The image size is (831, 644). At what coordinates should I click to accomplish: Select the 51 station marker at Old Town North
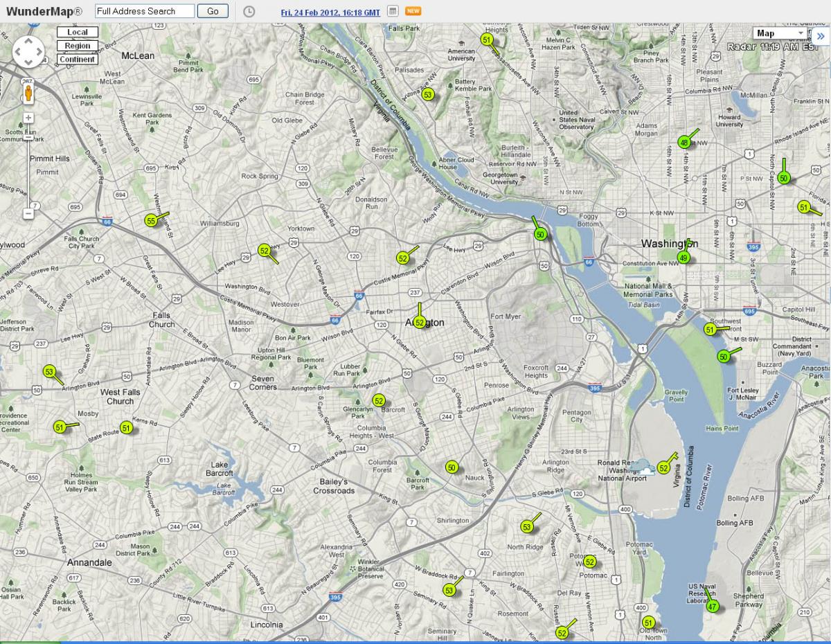[648, 623]
